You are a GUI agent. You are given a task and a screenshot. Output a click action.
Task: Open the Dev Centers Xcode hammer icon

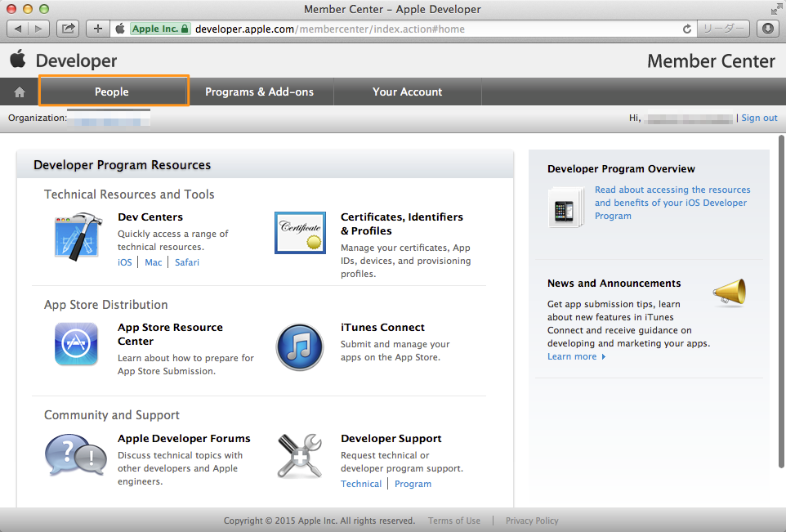click(78, 235)
